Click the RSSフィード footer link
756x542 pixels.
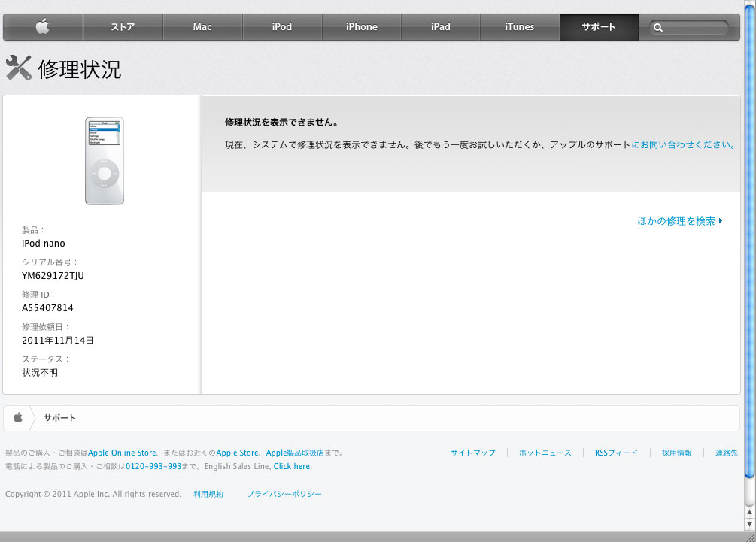(x=616, y=453)
